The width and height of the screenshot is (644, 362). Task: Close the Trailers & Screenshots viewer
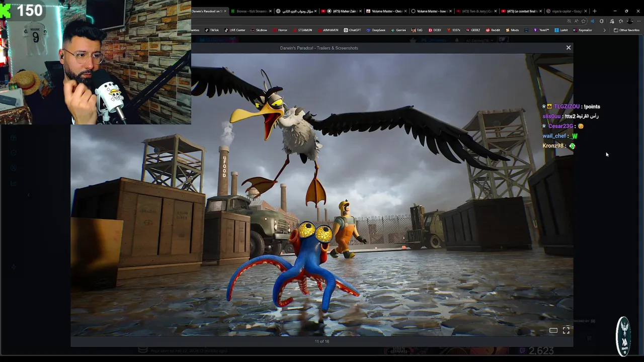pos(569,48)
